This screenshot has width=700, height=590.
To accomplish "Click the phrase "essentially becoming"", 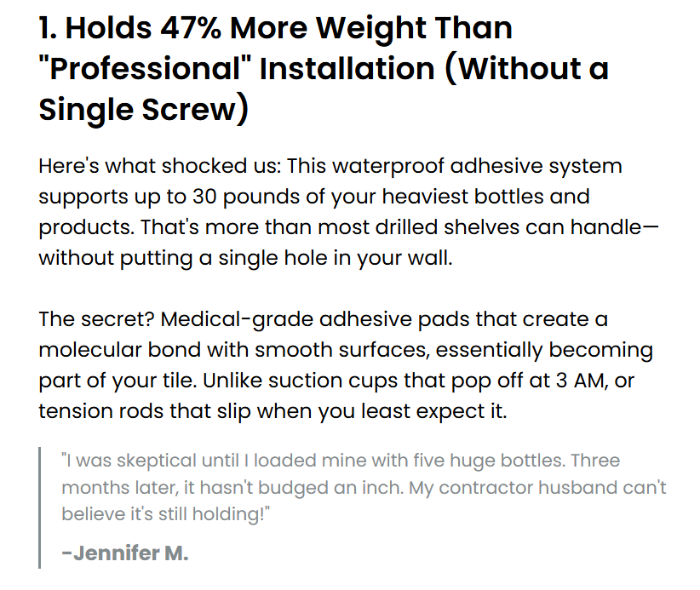I will click(x=544, y=351).
